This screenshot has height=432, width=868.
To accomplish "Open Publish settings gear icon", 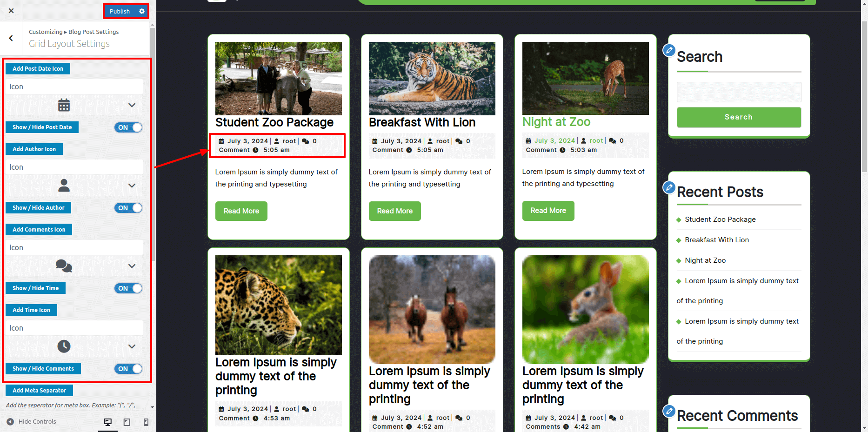I will click(x=142, y=11).
